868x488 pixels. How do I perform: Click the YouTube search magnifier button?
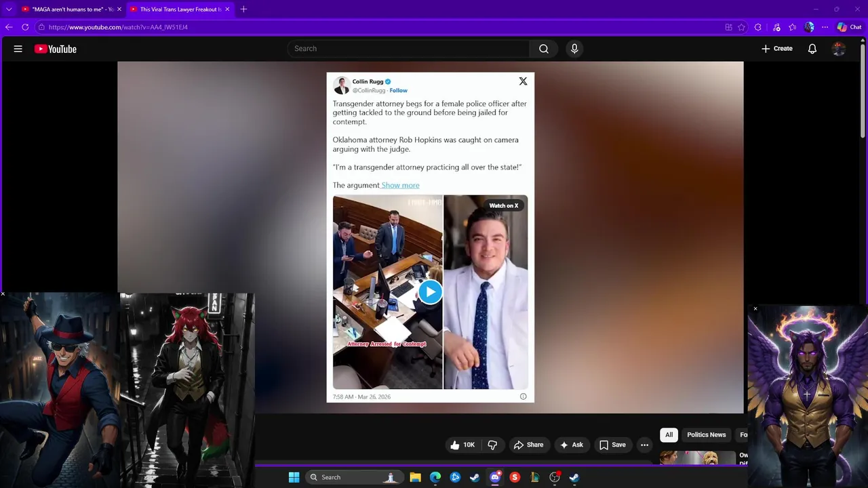pyautogui.click(x=544, y=49)
